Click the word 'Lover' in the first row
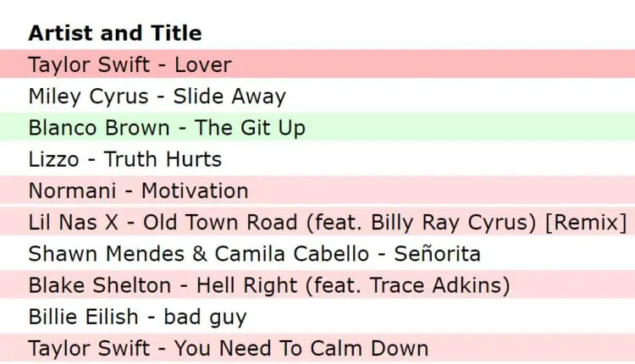635x364 pixels. point(204,65)
